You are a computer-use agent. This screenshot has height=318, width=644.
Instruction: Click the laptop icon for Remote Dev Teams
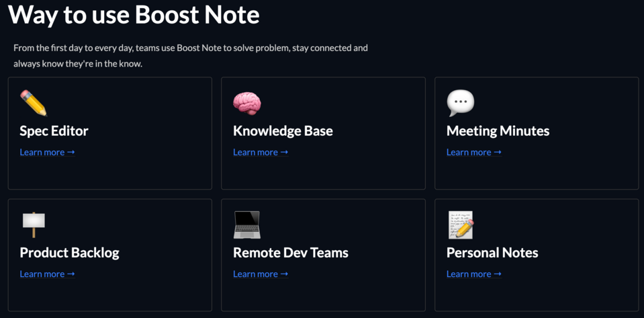[x=246, y=225]
